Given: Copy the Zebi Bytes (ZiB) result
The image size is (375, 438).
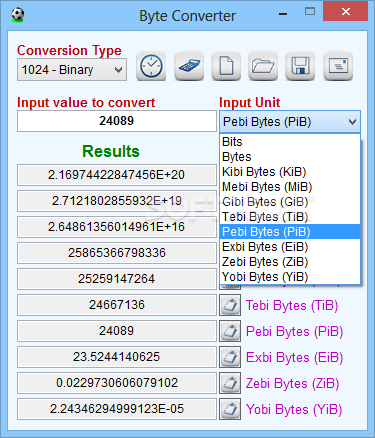Looking at the screenshot, I should click(x=230, y=383).
